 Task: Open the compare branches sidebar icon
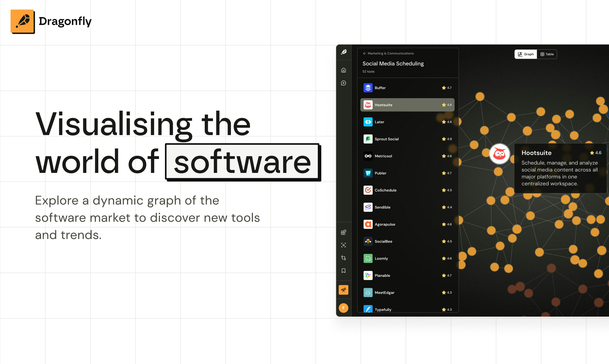click(x=343, y=258)
